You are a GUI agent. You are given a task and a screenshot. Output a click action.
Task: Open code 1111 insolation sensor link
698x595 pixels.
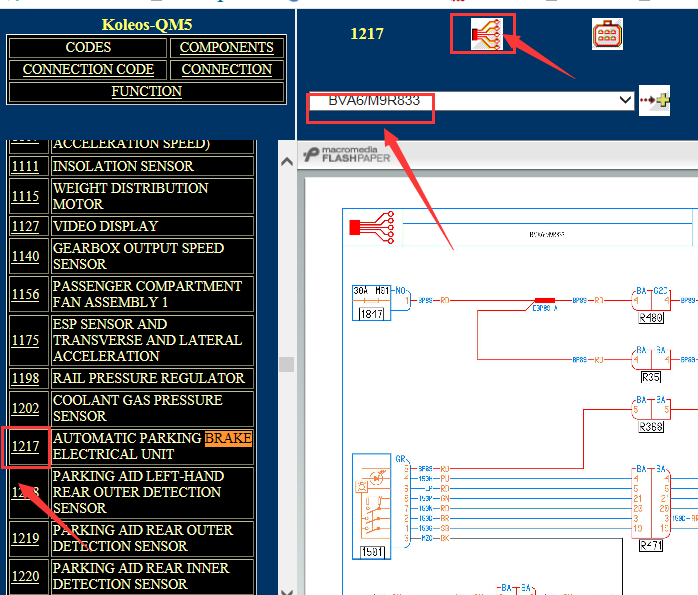pyautogui.click(x=25, y=166)
